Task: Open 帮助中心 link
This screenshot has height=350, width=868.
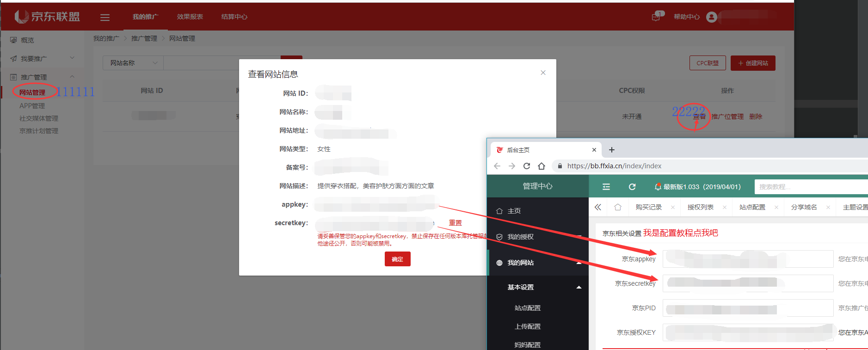Action: tap(686, 17)
